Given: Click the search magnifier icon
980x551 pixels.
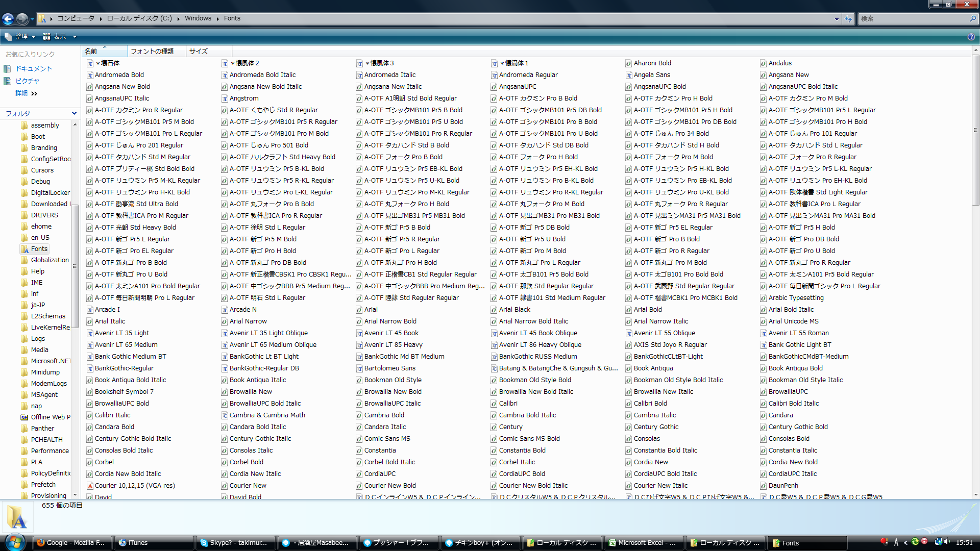Looking at the screenshot, I should tap(972, 19).
